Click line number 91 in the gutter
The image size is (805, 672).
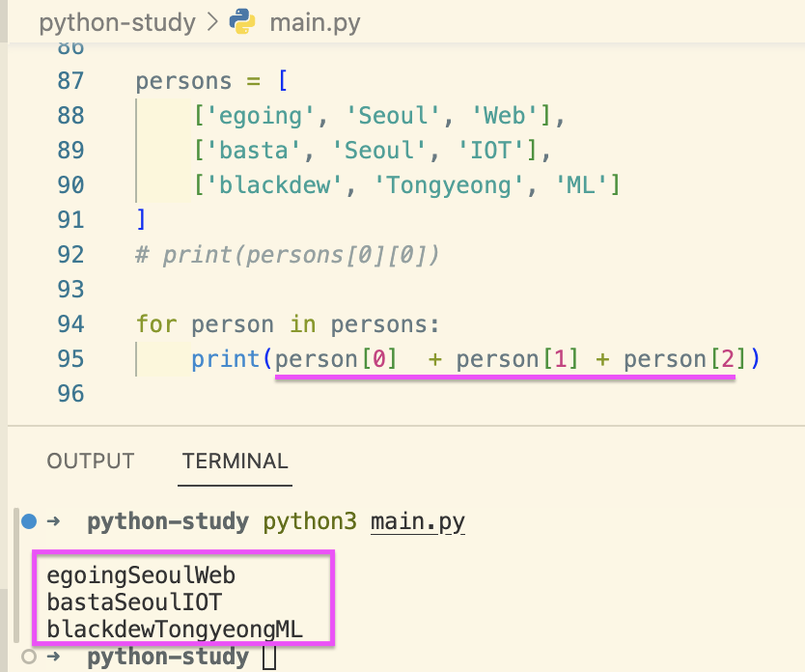[70, 220]
